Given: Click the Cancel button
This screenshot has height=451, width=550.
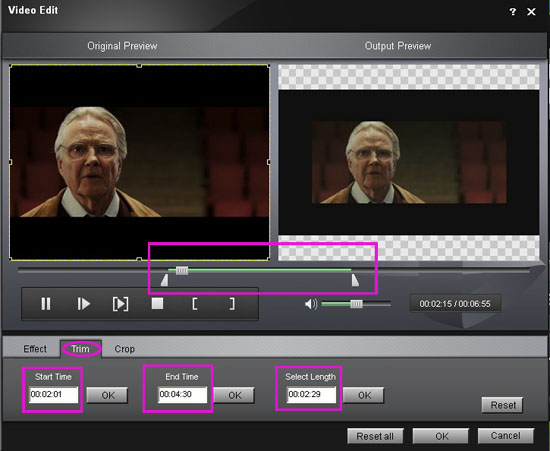Looking at the screenshot, I should (x=505, y=436).
